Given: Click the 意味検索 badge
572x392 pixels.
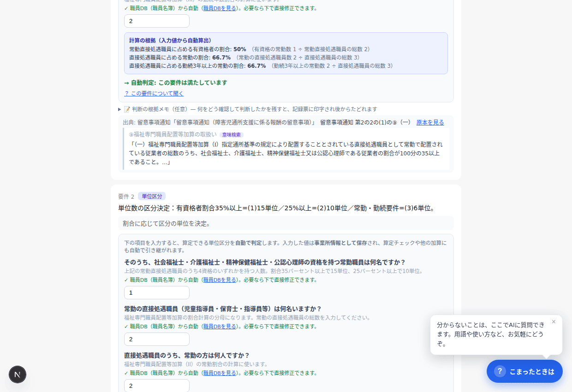Looking at the screenshot, I should [x=232, y=135].
